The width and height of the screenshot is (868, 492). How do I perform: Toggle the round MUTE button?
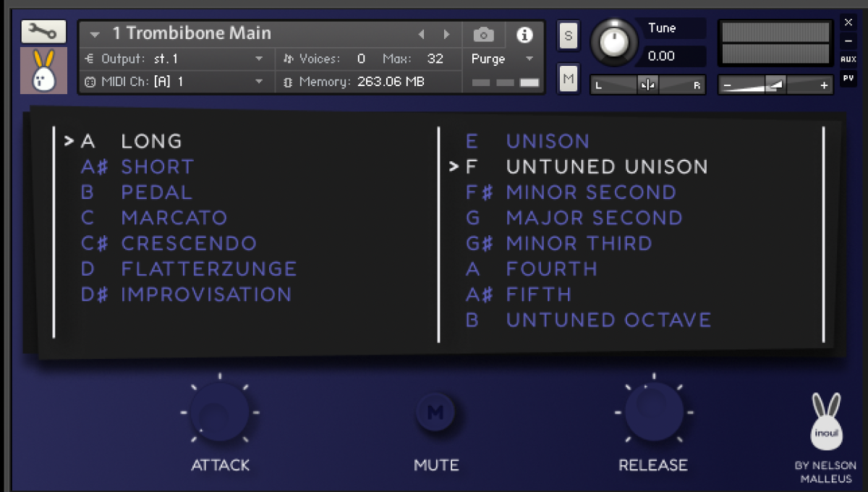[x=435, y=412]
